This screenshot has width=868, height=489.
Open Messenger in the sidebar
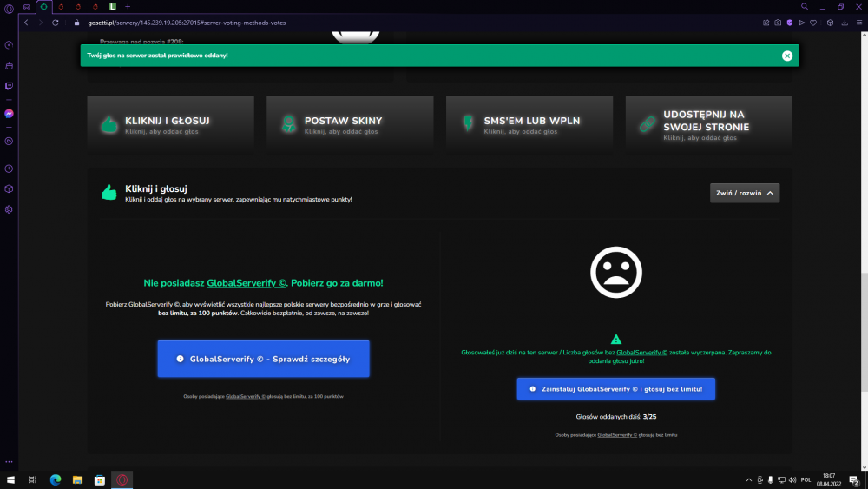click(9, 114)
